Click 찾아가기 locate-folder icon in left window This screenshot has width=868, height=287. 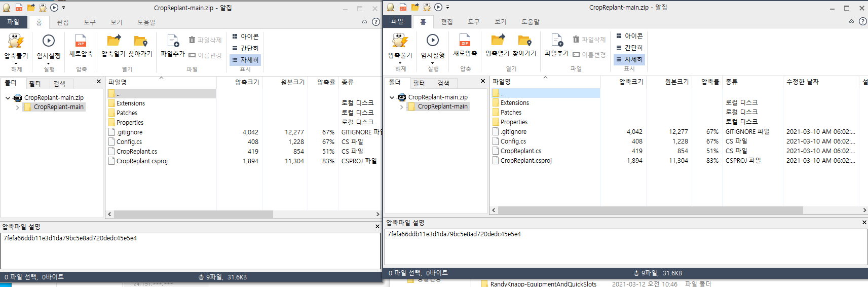tap(140, 42)
